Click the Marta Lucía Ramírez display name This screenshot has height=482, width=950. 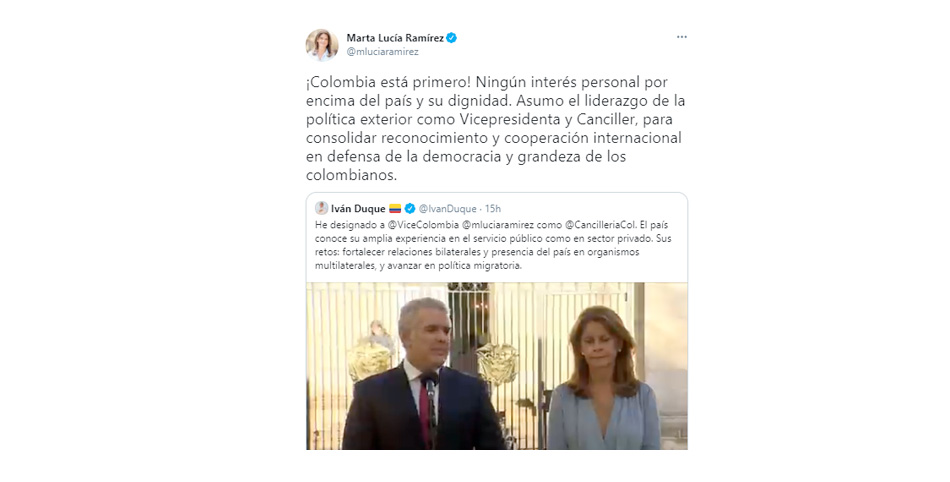(395, 38)
